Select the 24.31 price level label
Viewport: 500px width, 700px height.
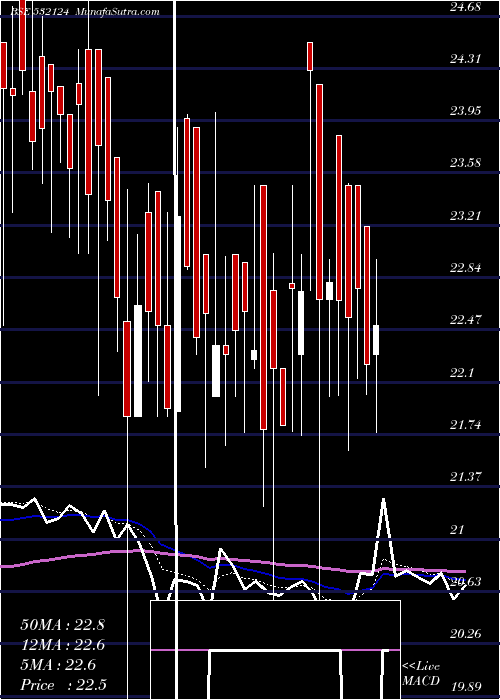pos(465,58)
